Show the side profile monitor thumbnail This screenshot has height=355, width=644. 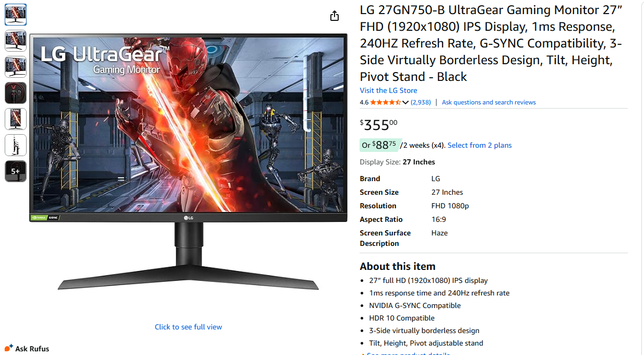tap(16, 145)
